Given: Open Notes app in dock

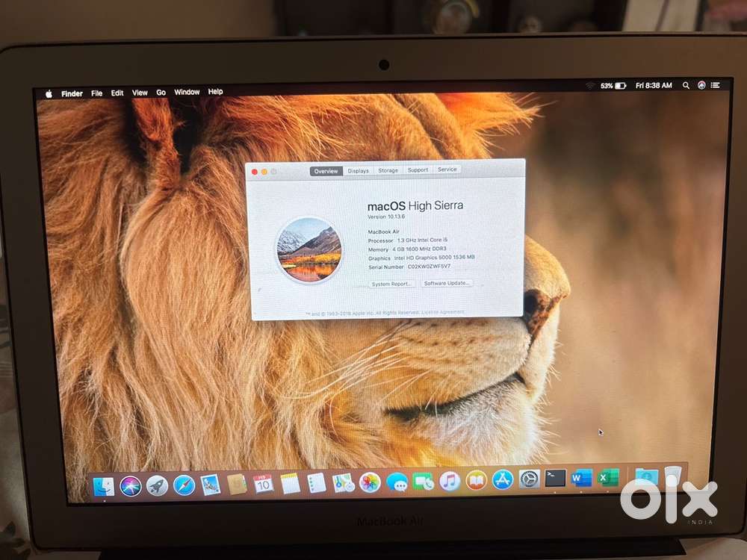Looking at the screenshot, I should pyautogui.click(x=290, y=484).
